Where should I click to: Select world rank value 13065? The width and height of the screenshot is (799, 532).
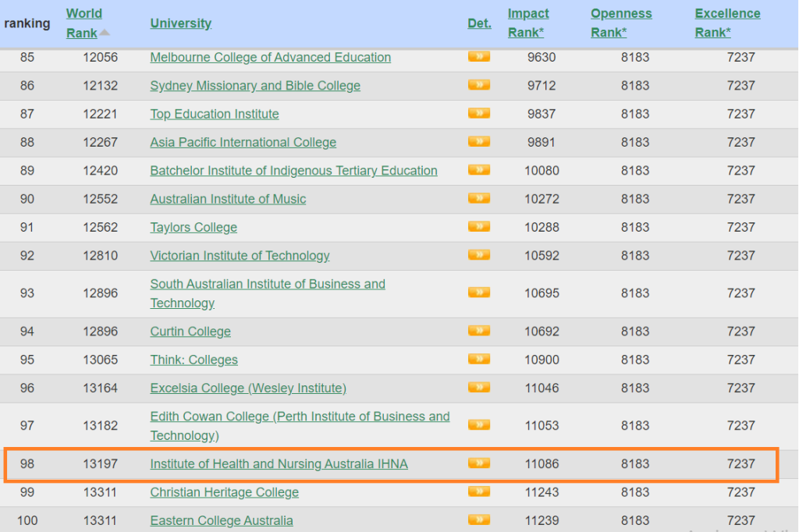(100, 360)
